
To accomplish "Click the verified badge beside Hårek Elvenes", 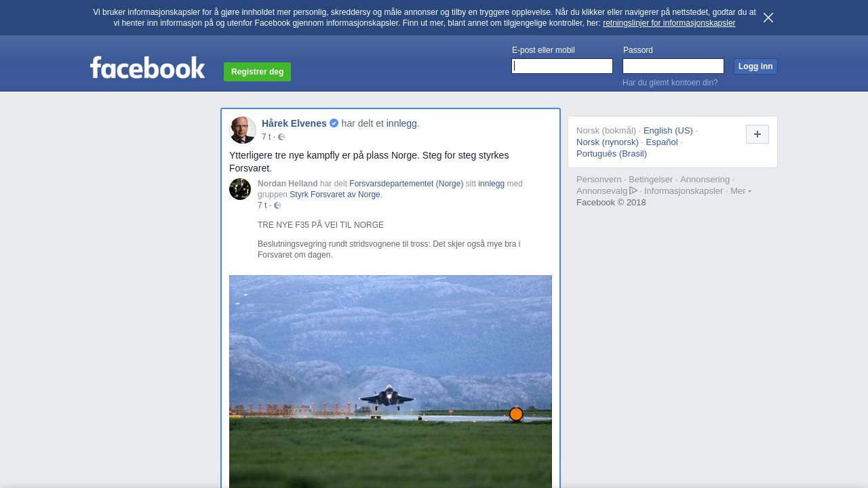I will [x=334, y=123].
